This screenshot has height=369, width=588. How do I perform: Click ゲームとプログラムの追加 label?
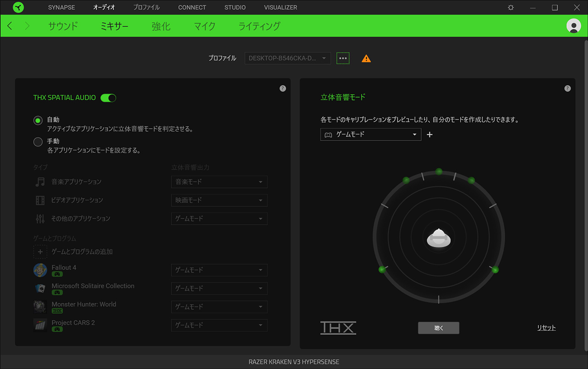82,252
